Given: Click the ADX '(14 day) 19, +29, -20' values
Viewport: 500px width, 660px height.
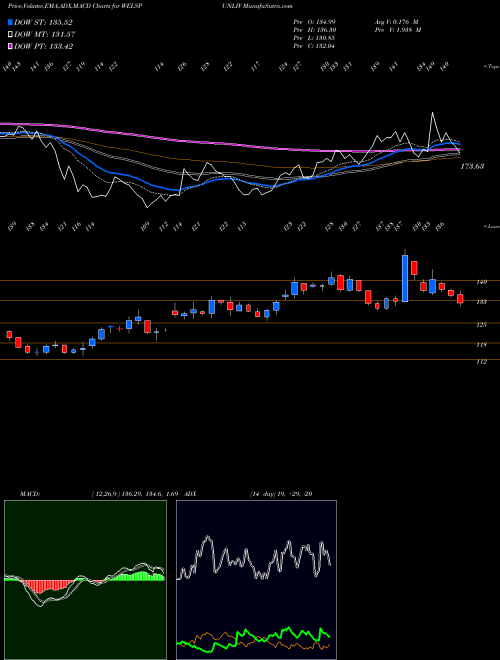Looking at the screenshot, I should (x=281, y=494).
